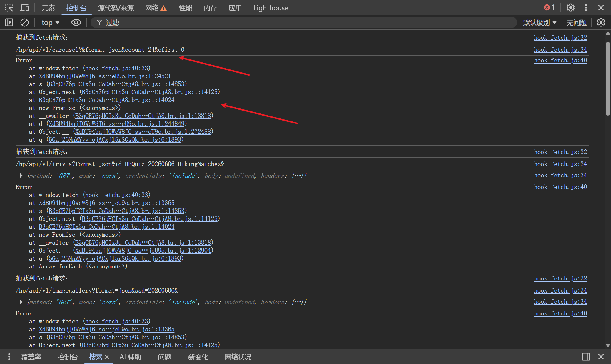Click the carousel API URL log line

pyautogui.click(x=100, y=50)
